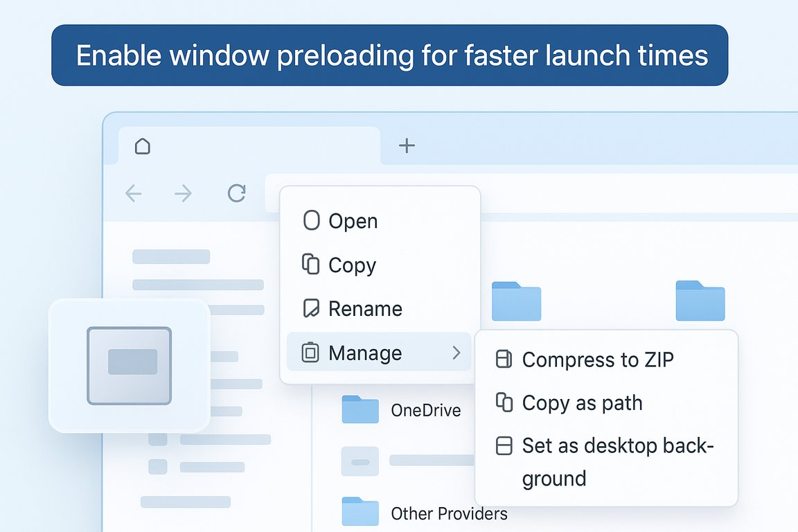
Task: Select the Other Providers label text
Action: 450,513
